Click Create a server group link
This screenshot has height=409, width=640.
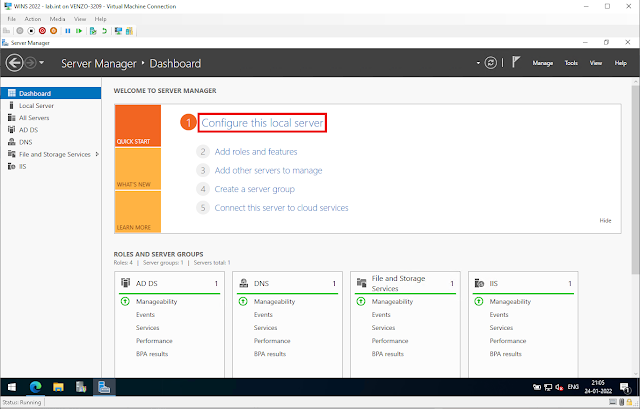tap(255, 189)
